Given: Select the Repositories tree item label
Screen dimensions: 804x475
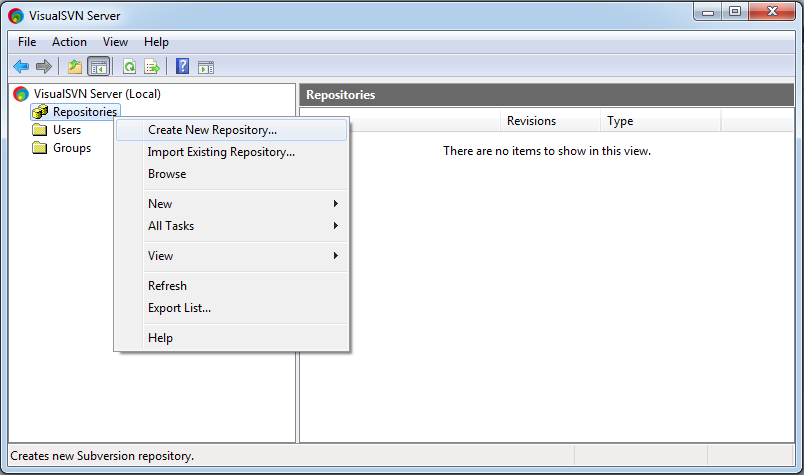Looking at the screenshot, I should (85, 112).
